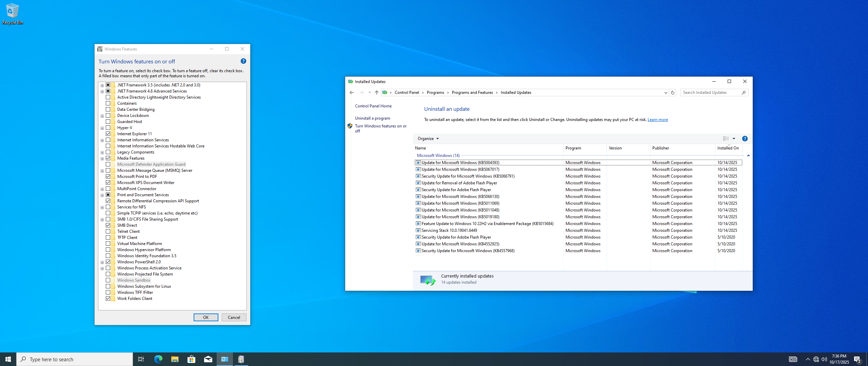Expand Internet Information Services node
The image size is (868, 366).
pyautogui.click(x=102, y=140)
